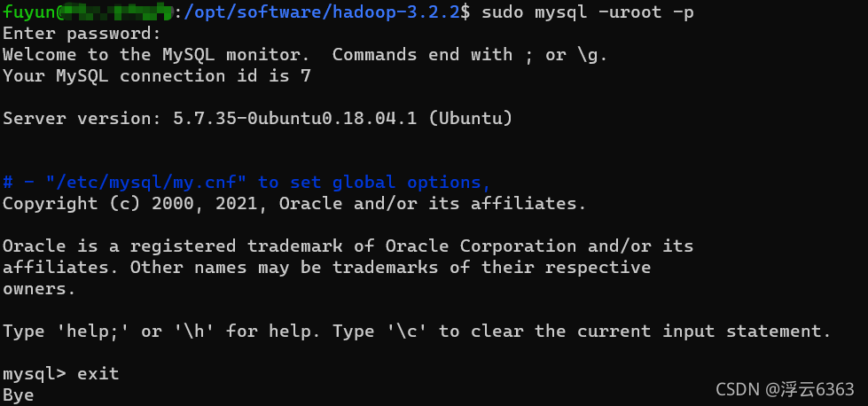Image resolution: width=868 pixels, height=406 pixels.
Task: Click the connection id number 7
Action: 306,75
